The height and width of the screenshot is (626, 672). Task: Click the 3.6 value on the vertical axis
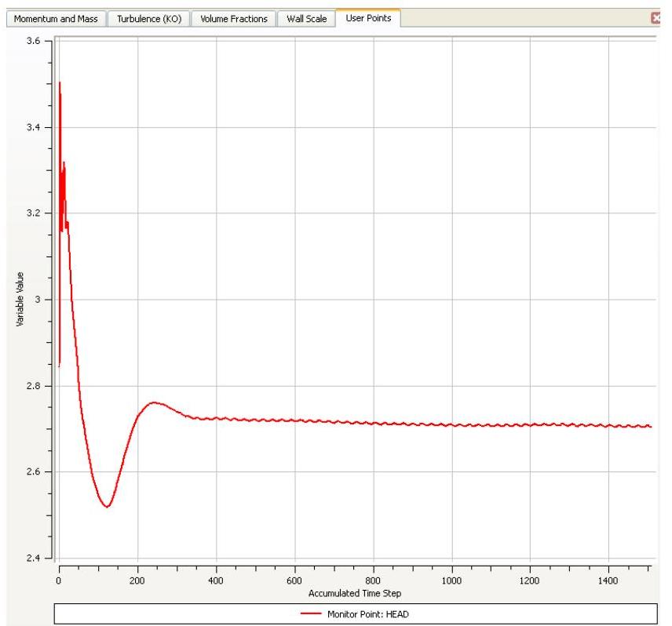tap(33, 41)
